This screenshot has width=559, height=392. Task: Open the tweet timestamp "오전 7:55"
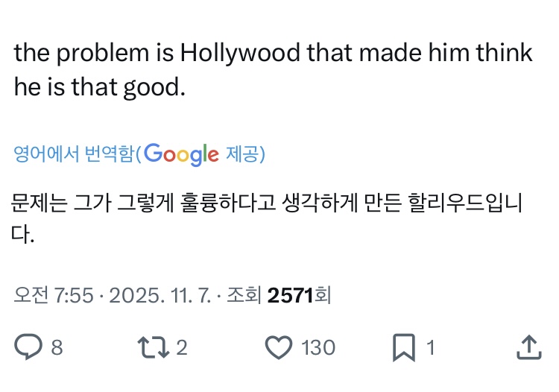coord(54,295)
